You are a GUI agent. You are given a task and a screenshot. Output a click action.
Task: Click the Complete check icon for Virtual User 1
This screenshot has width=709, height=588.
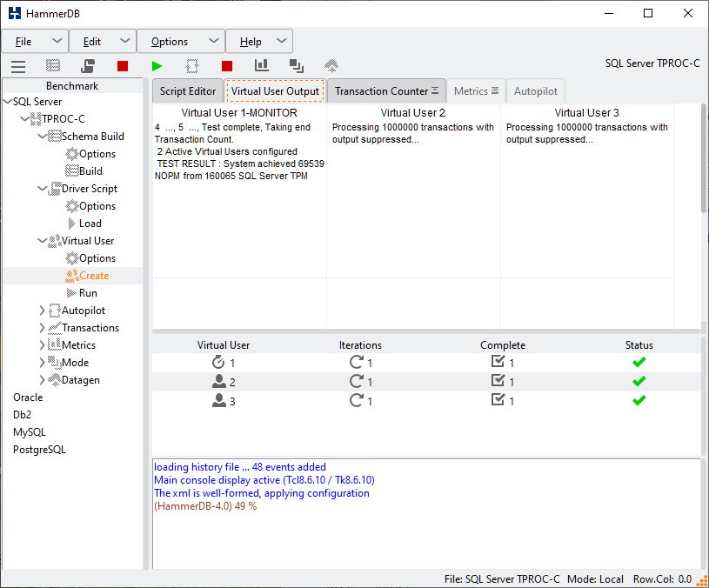click(x=498, y=362)
